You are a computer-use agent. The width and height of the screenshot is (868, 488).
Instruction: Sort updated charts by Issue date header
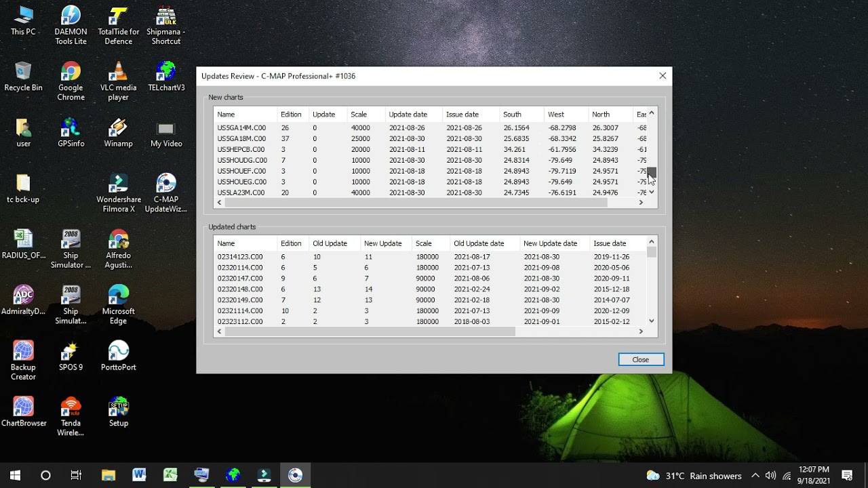[x=618, y=243]
